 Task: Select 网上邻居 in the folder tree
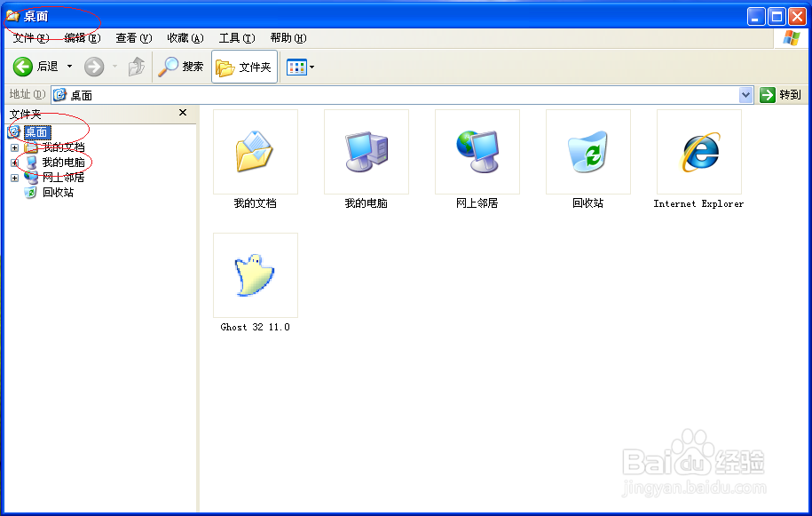click(63, 178)
